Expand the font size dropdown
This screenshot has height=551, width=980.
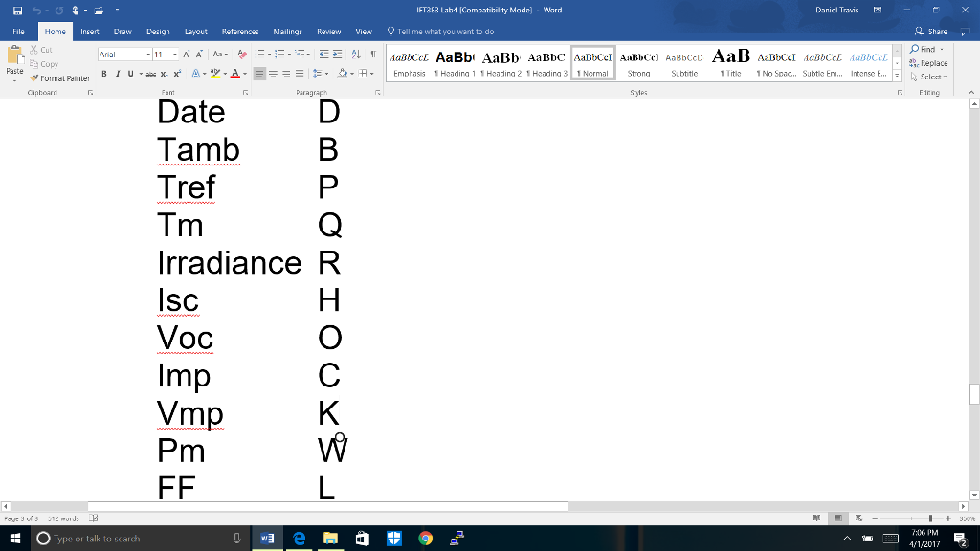[172, 55]
